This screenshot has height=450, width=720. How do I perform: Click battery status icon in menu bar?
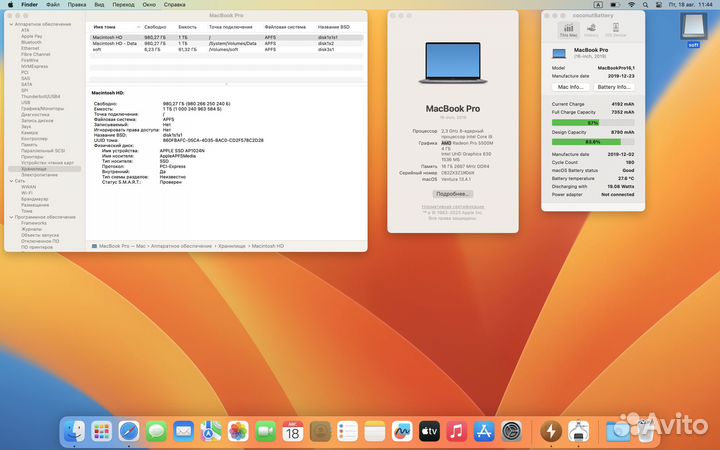[x=615, y=5]
